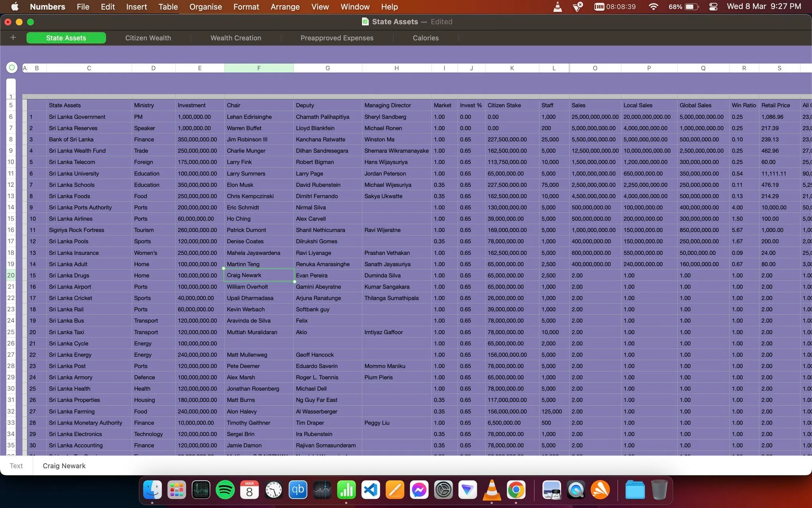Open Activity Monitor from the dock
The image size is (812, 508).
201,490
